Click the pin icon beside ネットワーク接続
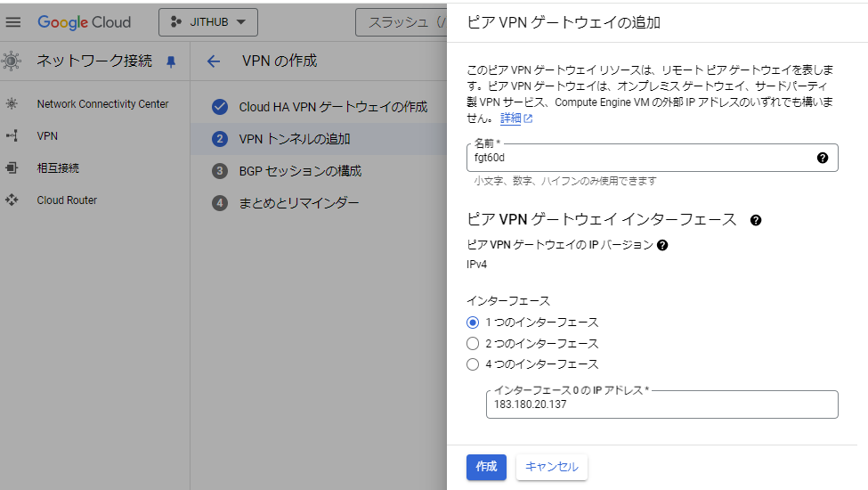 point(171,61)
